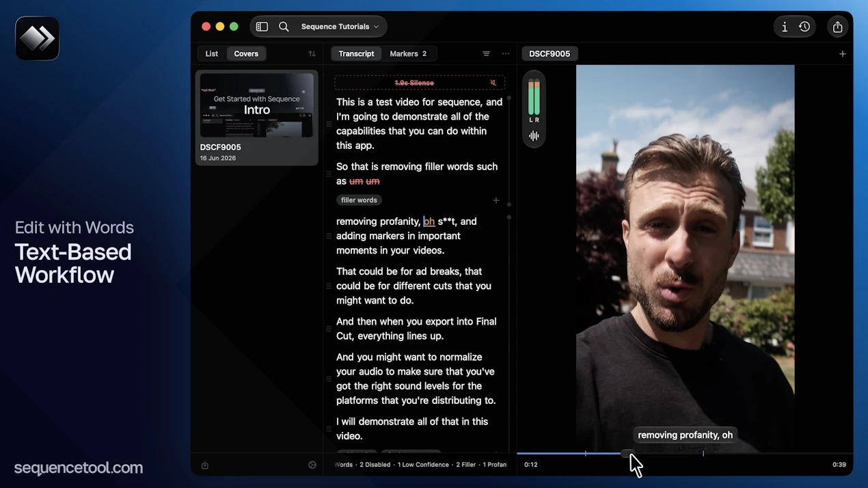Click paragraph handle beside 'removing profanity'

(329, 236)
